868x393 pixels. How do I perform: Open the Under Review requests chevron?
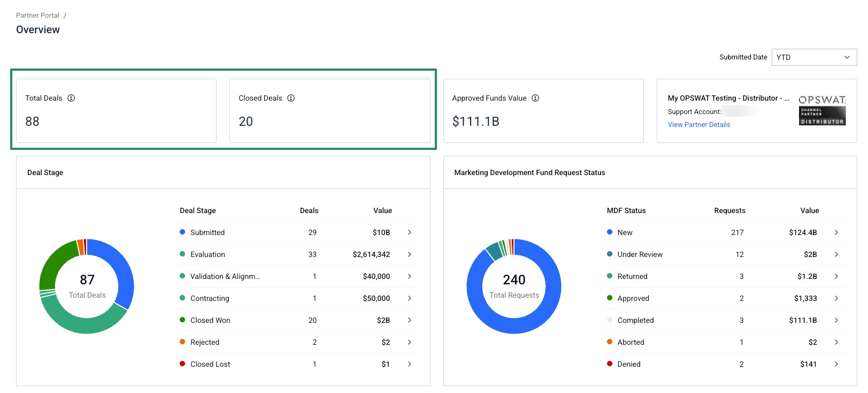pyautogui.click(x=836, y=254)
